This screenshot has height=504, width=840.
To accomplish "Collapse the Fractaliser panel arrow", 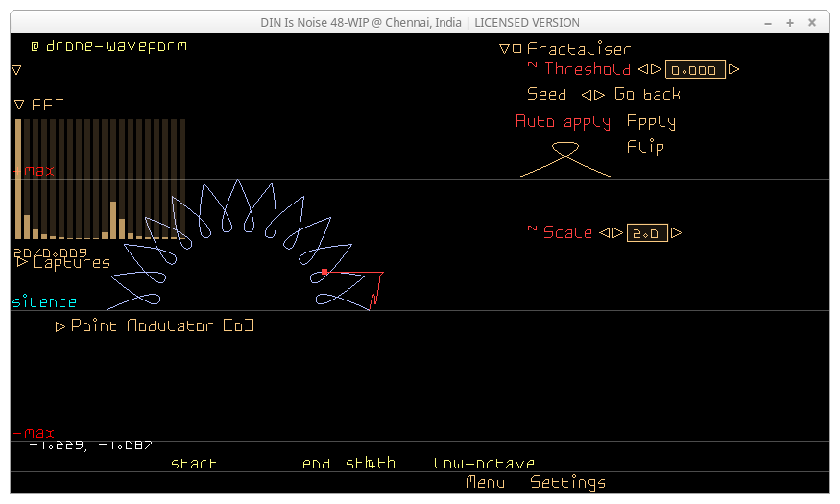I will (x=505, y=49).
